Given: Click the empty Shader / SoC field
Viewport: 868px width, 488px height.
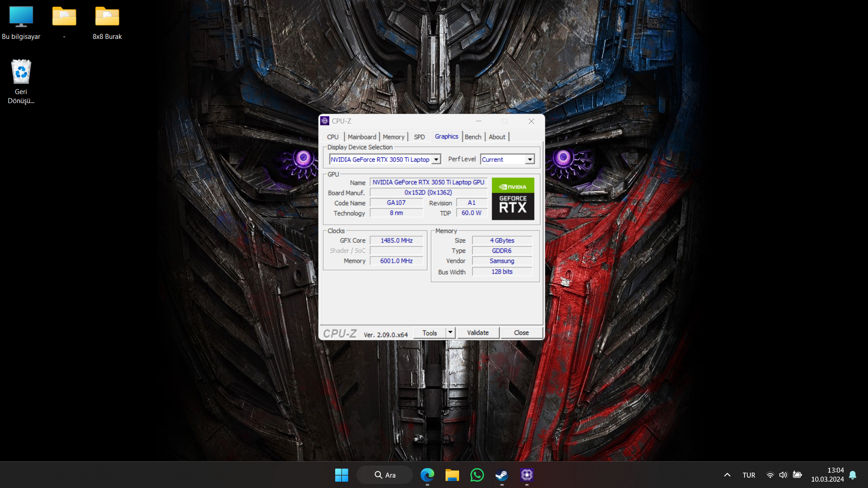Looking at the screenshot, I should (x=397, y=251).
